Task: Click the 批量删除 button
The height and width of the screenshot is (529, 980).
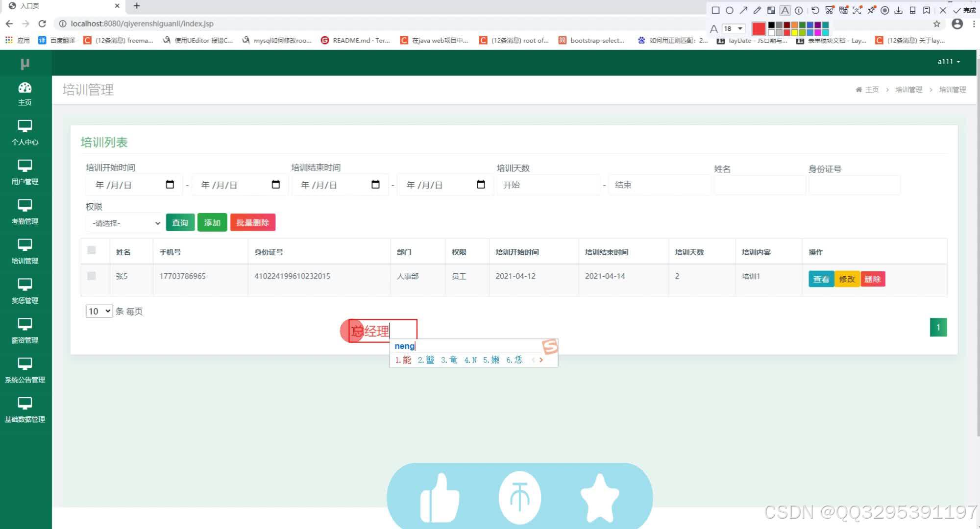Action: [253, 222]
